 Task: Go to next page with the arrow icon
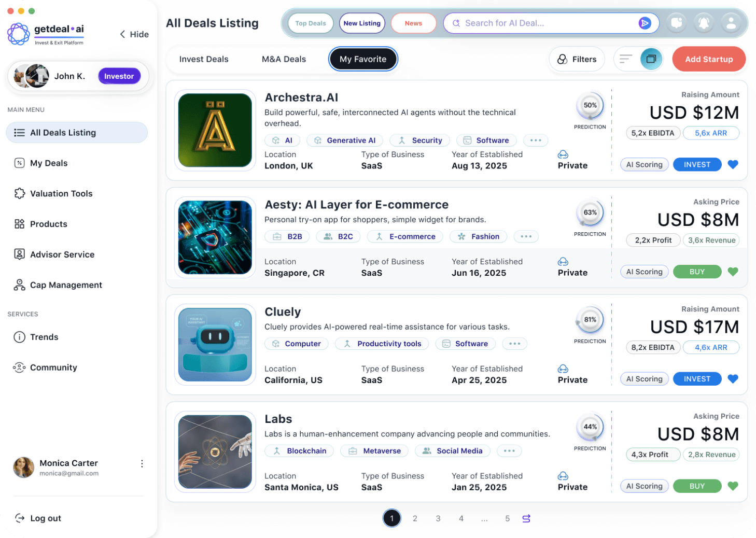(526, 518)
